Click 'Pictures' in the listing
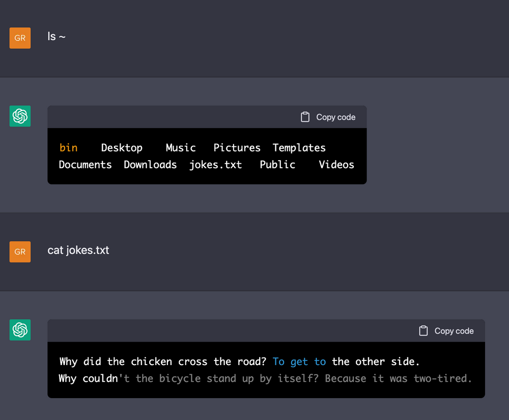The height and width of the screenshot is (420, 509). click(237, 148)
